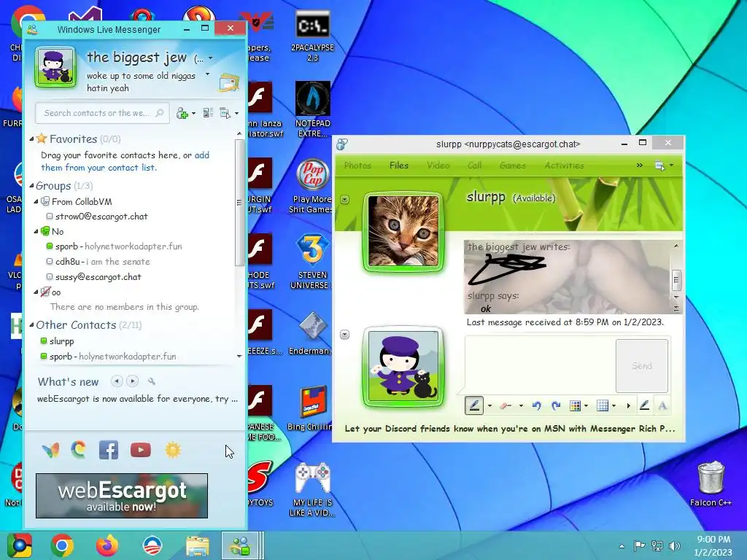Switch to handwriting input mode icon
This screenshot has height=560, width=747.
click(x=644, y=405)
